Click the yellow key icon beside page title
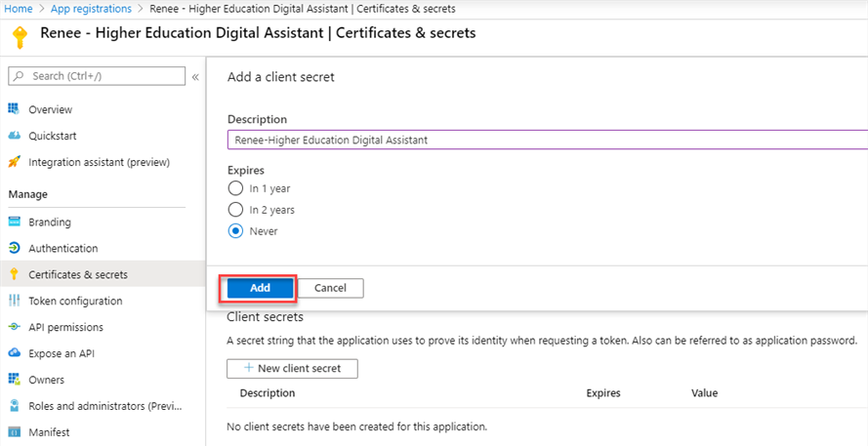 20,38
